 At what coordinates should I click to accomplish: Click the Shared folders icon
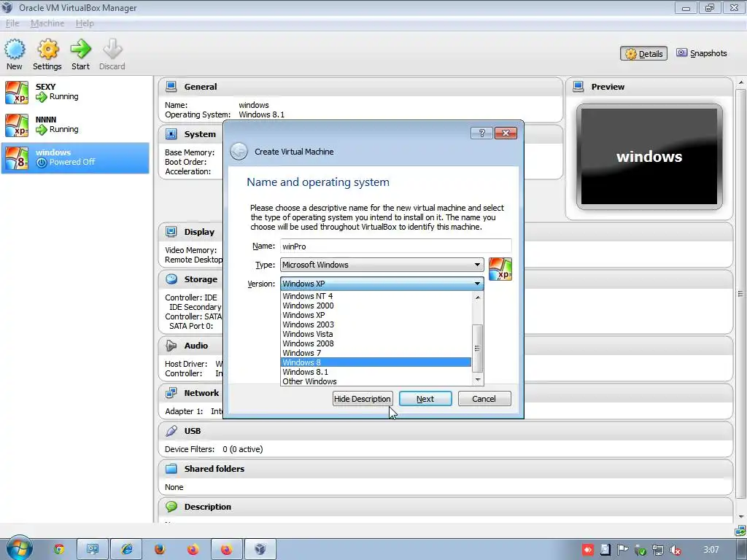pos(171,469)
